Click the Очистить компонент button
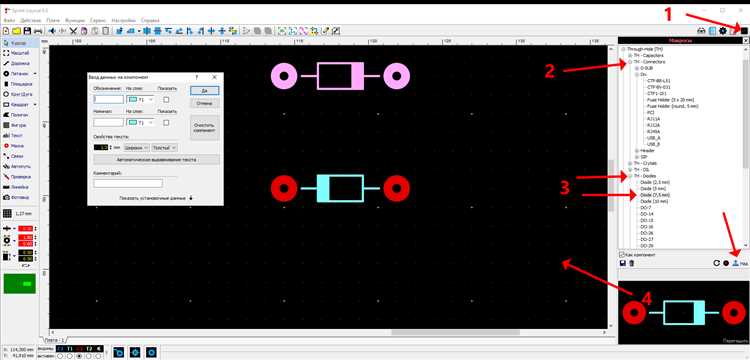The image size is (750, 360). (204, 128)
